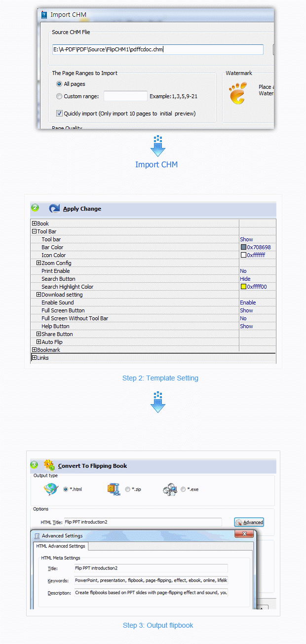Select the Enable Sound row label
This screenshot has height=644, width=306.
[x=58, y=303]
